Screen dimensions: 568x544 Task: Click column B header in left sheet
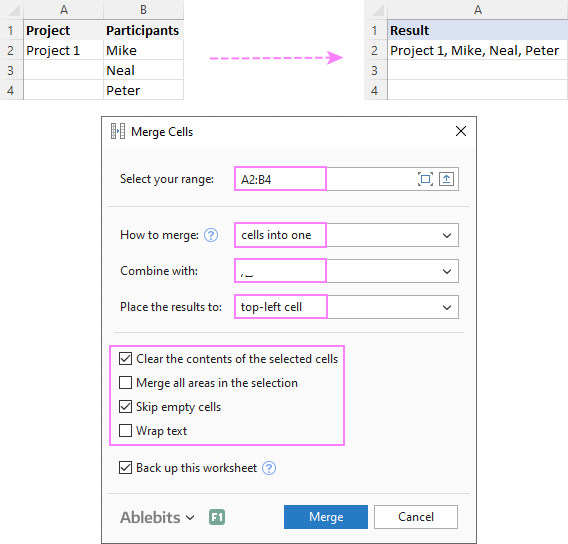(x=143, y=9)
